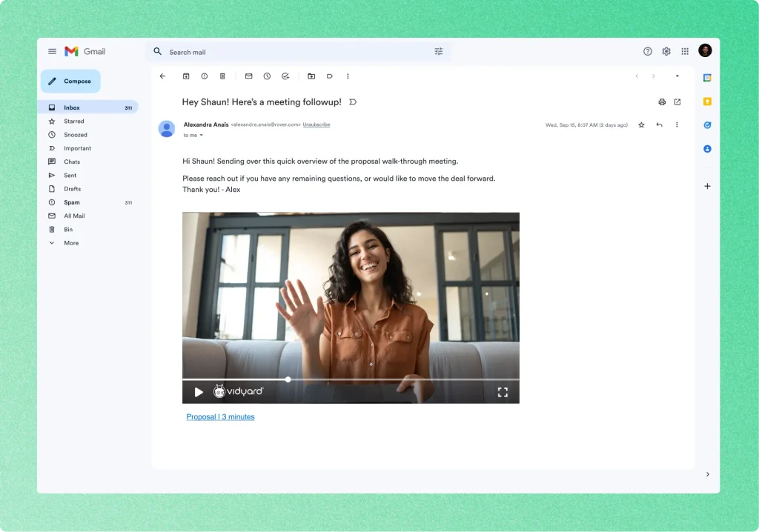Delete the email with the trash icon

click(222, 76)
